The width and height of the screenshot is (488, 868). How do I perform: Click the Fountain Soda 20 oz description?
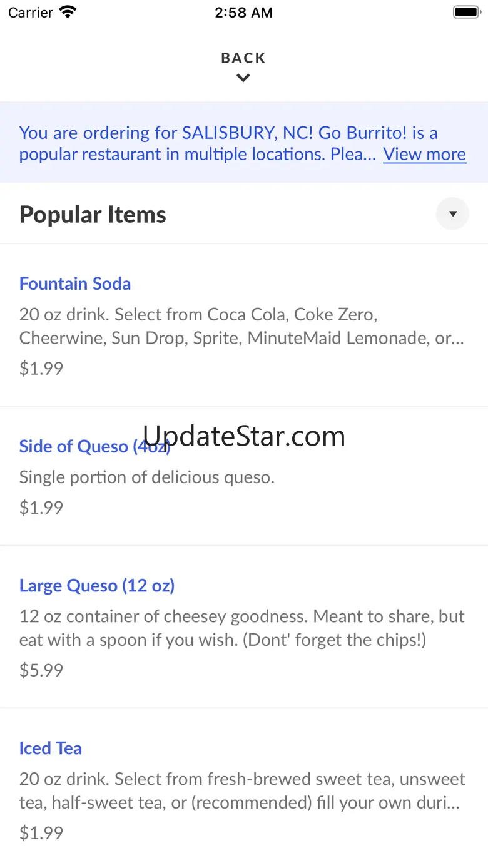point(241,326)
